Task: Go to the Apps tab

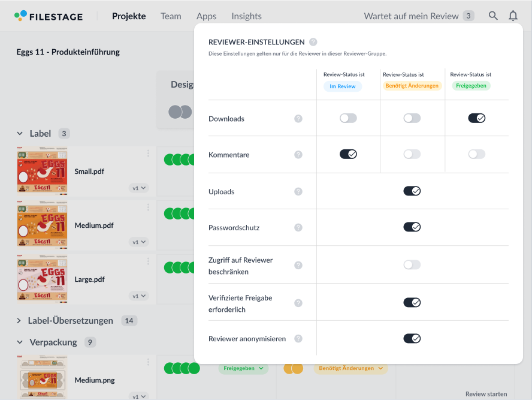Action: tap(206, 16)
